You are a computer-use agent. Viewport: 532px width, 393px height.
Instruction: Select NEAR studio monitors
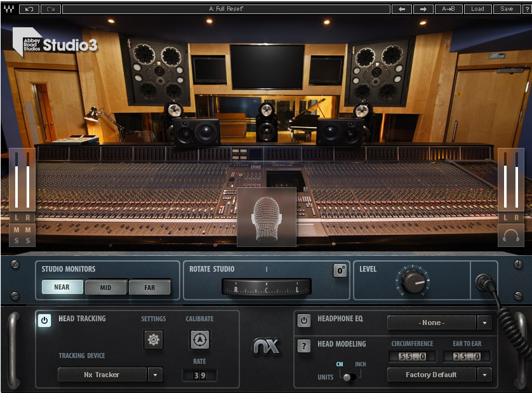tap(62, 287)
